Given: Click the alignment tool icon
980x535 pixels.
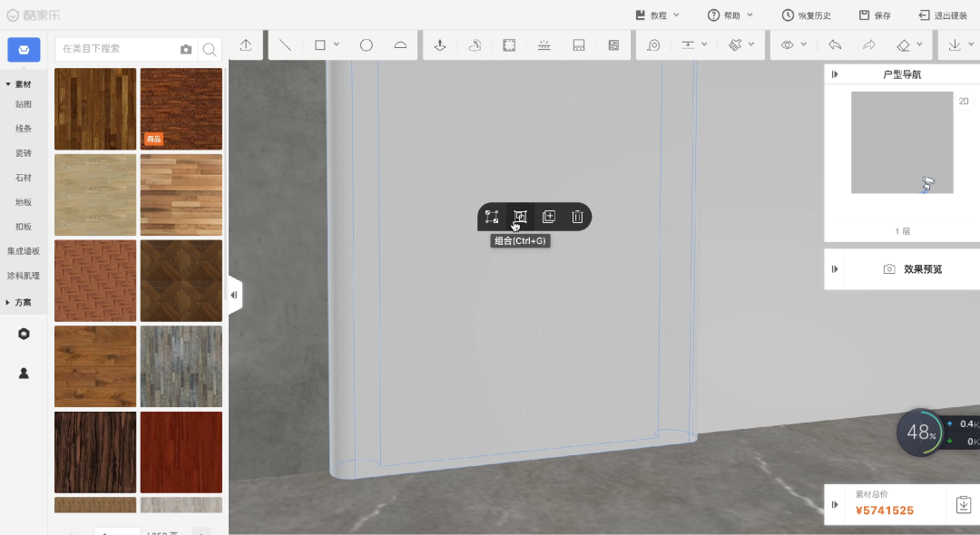Looking at the screenshot, I should coord(688,45).
